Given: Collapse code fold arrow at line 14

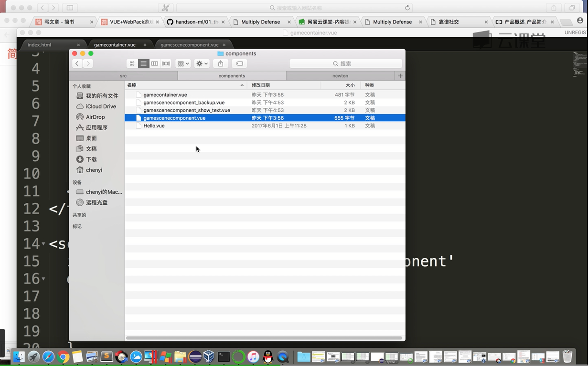Looking at the screenshot, I should pos(43,244).
